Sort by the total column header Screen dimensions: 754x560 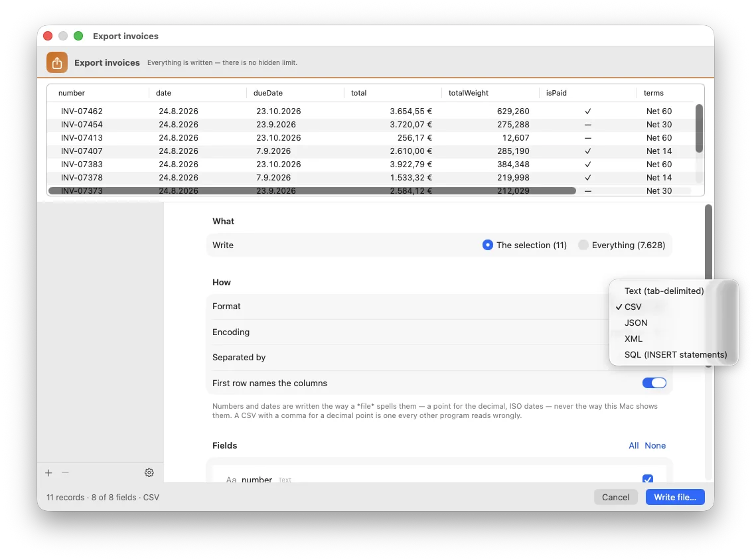(x=393, y=94)
